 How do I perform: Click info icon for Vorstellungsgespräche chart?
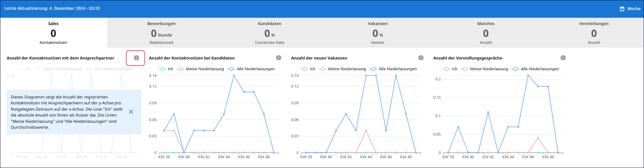coord(563,58)
